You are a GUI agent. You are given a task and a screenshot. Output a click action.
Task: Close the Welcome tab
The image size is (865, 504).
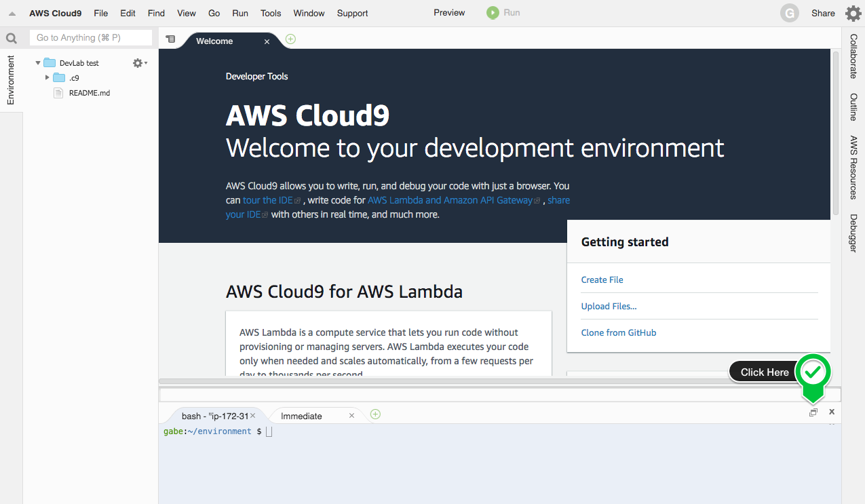(x=267, y=42)
